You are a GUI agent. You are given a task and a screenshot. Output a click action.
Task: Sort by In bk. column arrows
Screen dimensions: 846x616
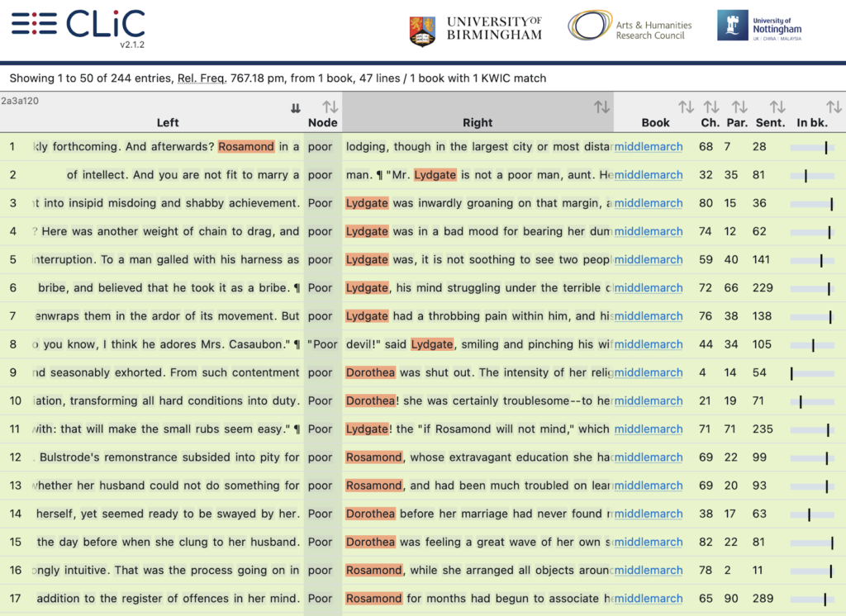click(834, 107)
